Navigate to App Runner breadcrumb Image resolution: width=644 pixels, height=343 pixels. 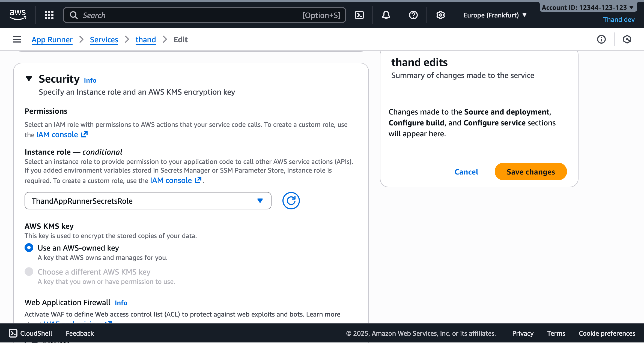pos(52,40)
